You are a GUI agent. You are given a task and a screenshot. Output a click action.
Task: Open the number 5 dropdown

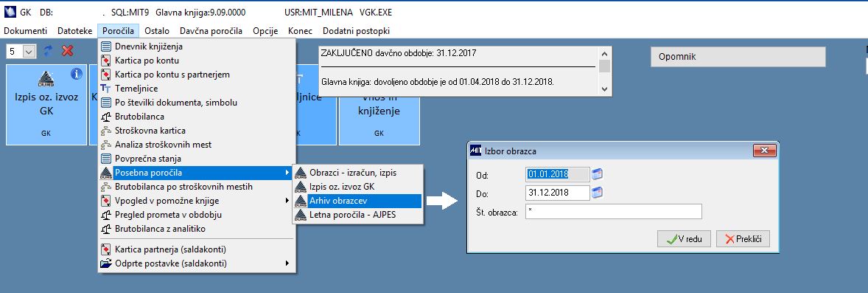pyautogui.click(x=29, y=51)
